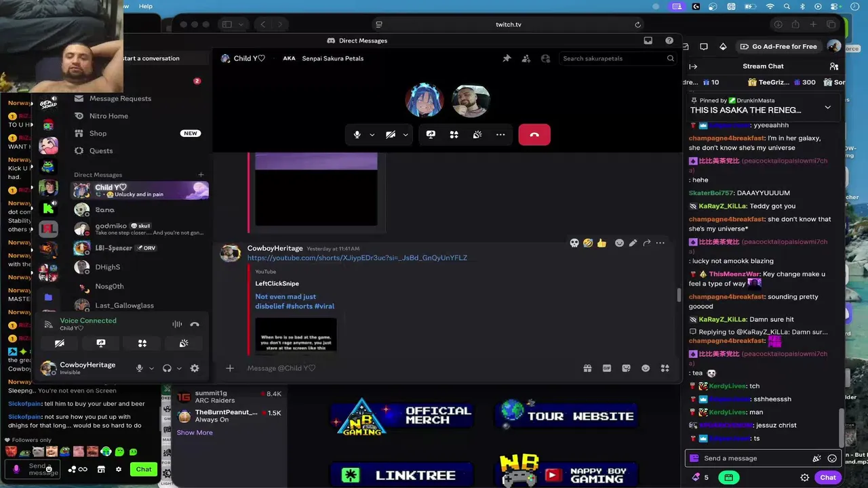868x488 pixels.
Task: Click the YouTube video thumbnail preview
Action: click(296, 336)
